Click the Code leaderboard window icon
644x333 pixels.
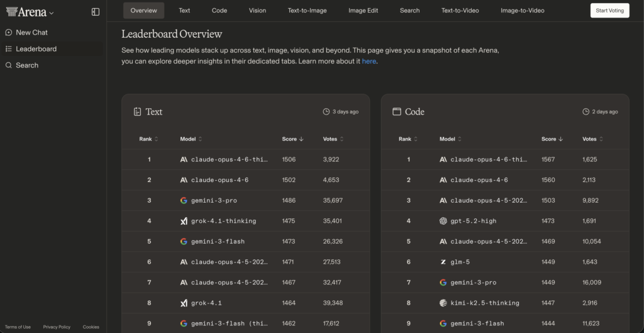click(x=397, y=111)
